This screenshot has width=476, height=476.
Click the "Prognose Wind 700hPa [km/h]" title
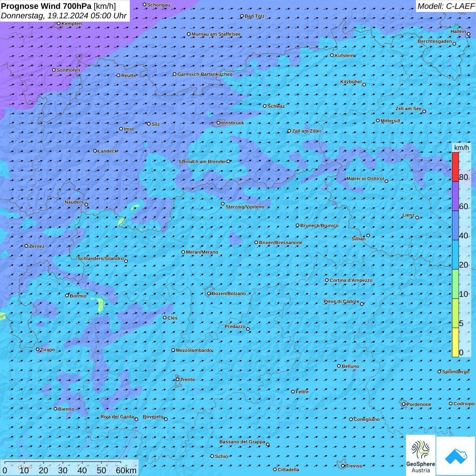(58, 6)
